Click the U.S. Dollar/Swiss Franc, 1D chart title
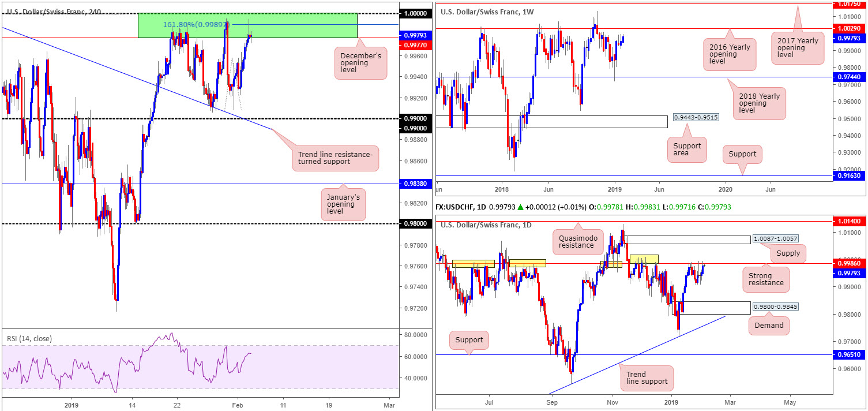The width and height of the screenshot is (868, 411). 487,225
